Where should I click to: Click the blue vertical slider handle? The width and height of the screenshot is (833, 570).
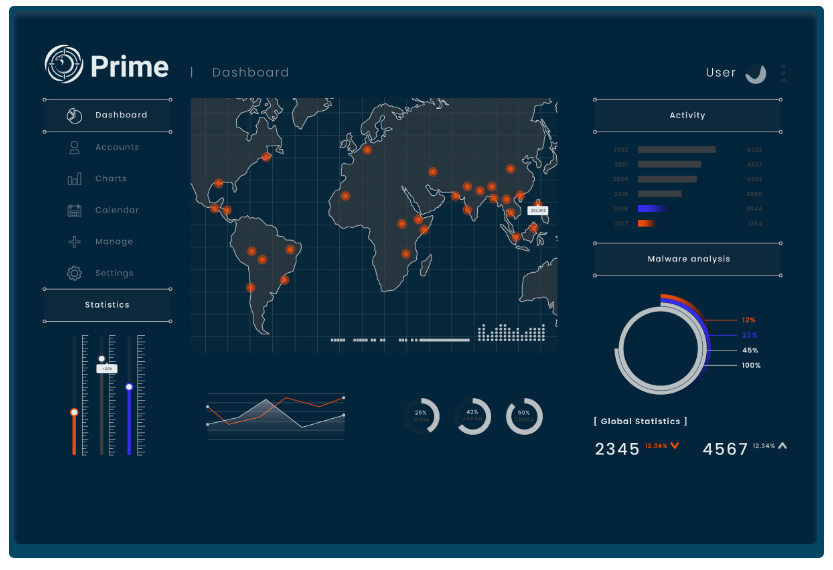(x=129, y=387)
